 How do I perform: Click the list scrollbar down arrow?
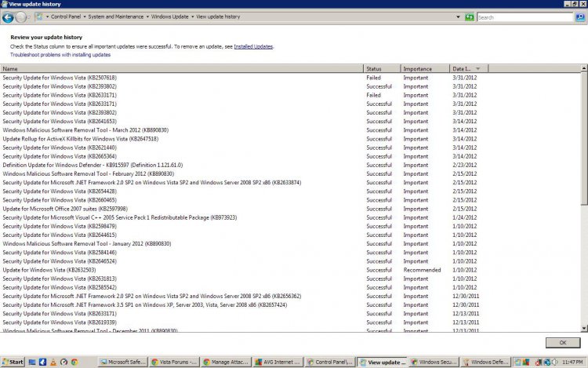(x=584, y=329)
